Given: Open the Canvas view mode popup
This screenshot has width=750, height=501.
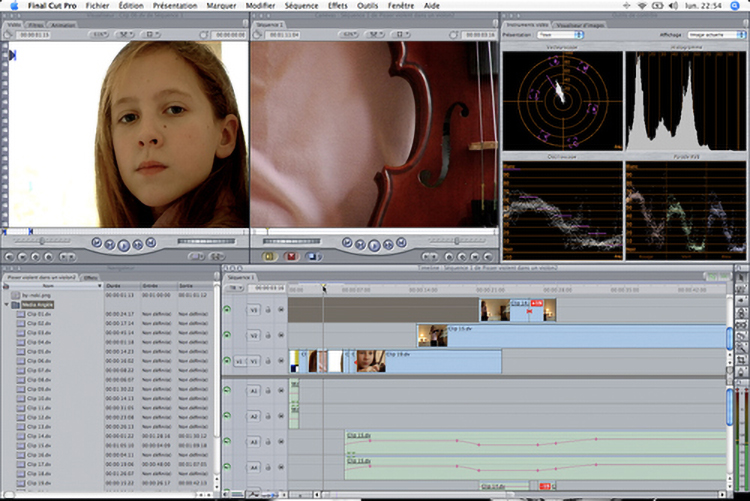Looking at the screenshot, I should pyautogui.click(x=401, y=35).
